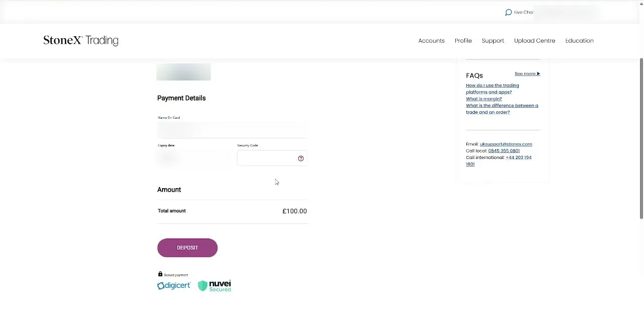Click the page vertical scrollbar

point(641,138)
